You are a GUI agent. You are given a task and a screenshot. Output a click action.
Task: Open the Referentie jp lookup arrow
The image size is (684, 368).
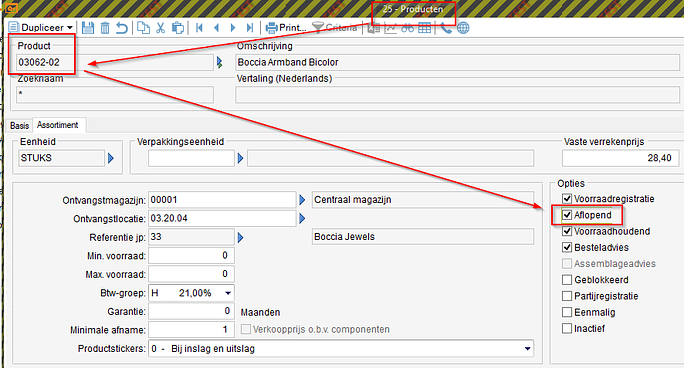(x=240, y=238)
